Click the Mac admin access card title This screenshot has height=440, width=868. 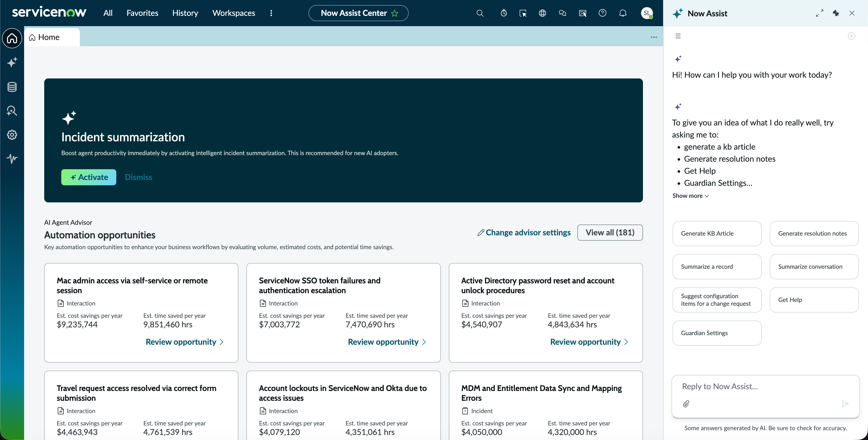coord(132,285)
